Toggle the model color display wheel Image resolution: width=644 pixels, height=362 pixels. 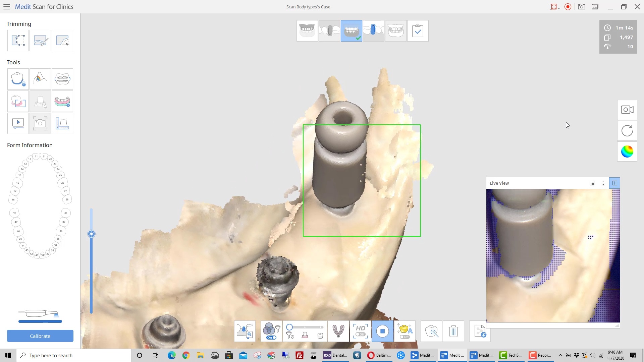point(627,152)
